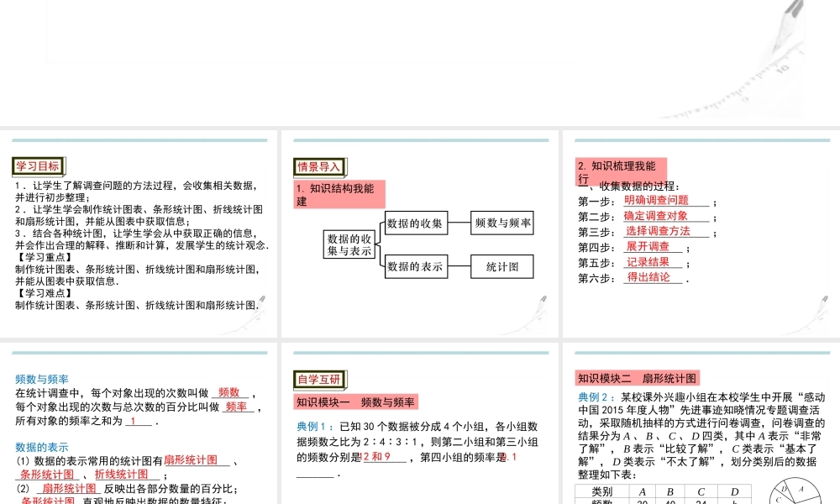Select the 情景导入 badge
This screenshot has height=504, width=840.
pyautogui.click(x=320, y=167)
